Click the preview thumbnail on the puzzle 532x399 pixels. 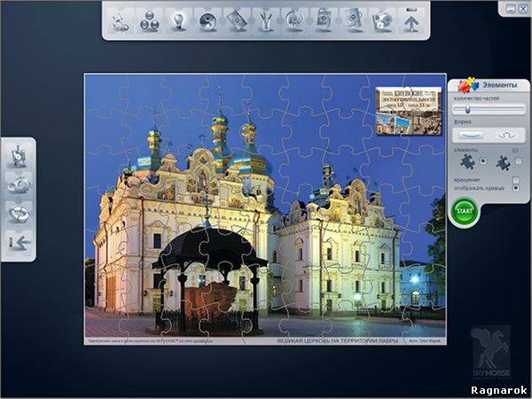click(x=409, y=111)
